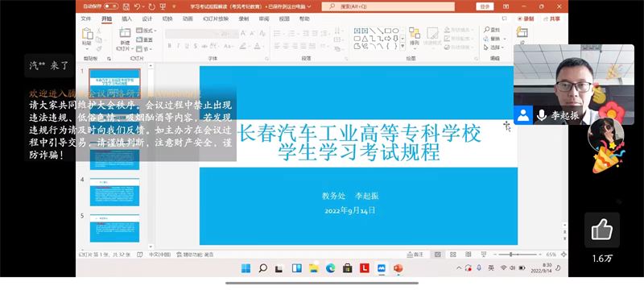Open Microsoft Edge in taskbar
The height and width of the screenshot is (290, 644).
point(330,268)
